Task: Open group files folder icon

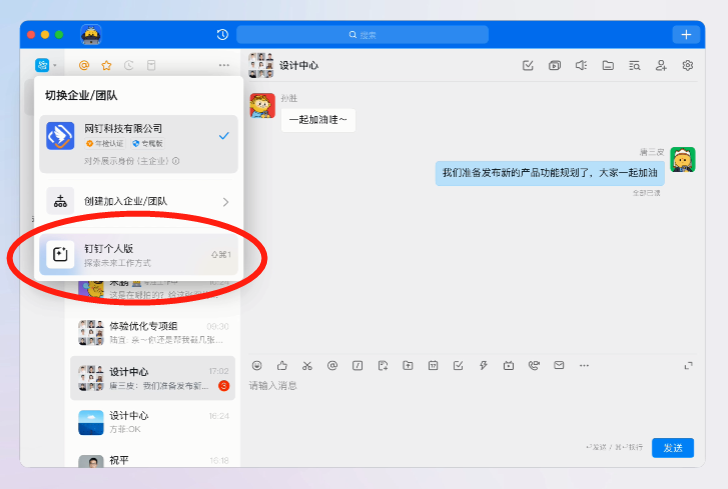Action: click(608, 65)
